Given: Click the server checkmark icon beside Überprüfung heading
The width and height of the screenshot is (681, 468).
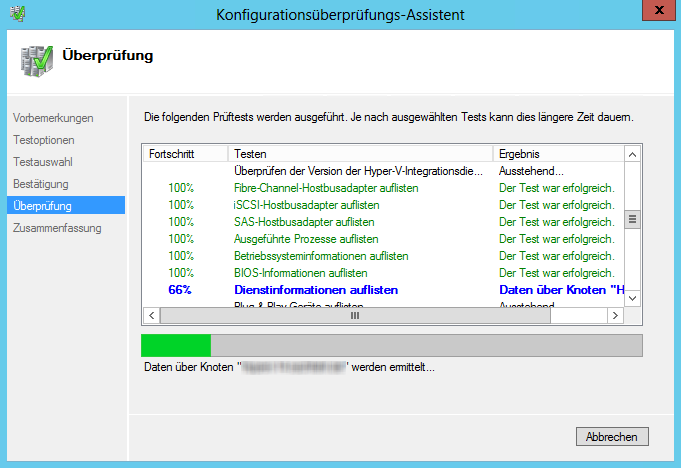Looking at the screenshot, I should 36,61.
